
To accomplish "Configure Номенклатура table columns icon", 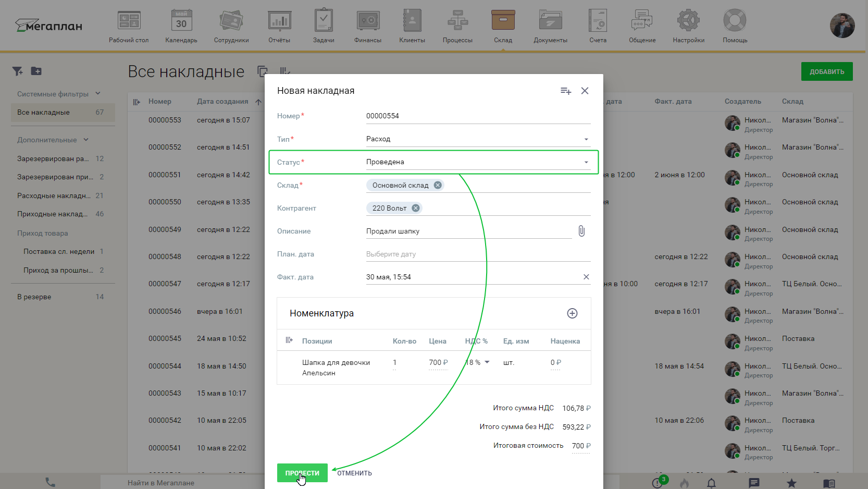I will (x=289, y=340).
